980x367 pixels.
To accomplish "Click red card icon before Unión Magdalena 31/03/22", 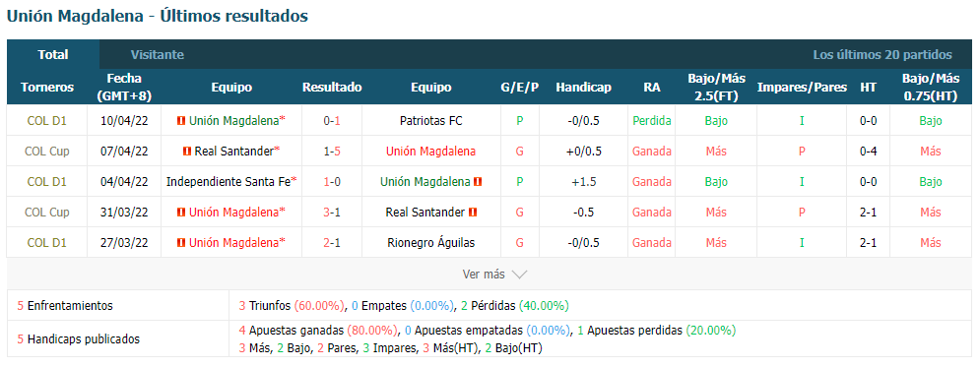I will (181, 213).
